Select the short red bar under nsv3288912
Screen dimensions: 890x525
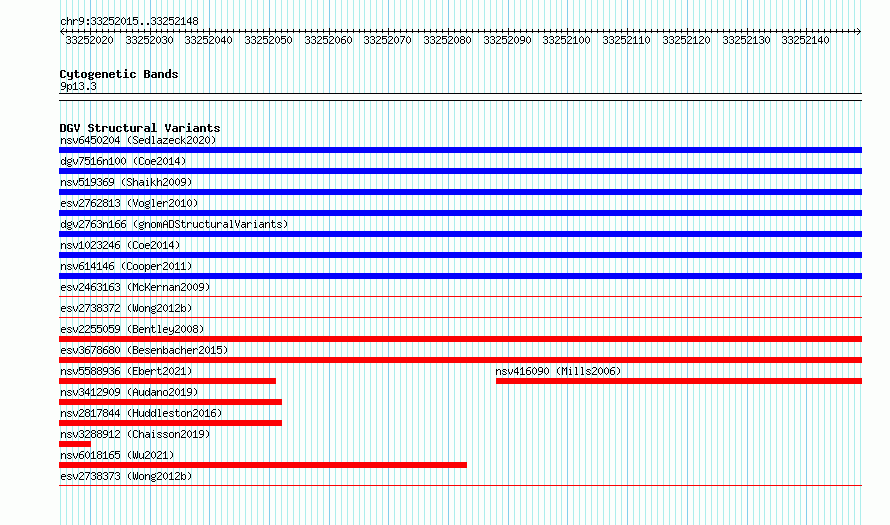click(75, 444)
